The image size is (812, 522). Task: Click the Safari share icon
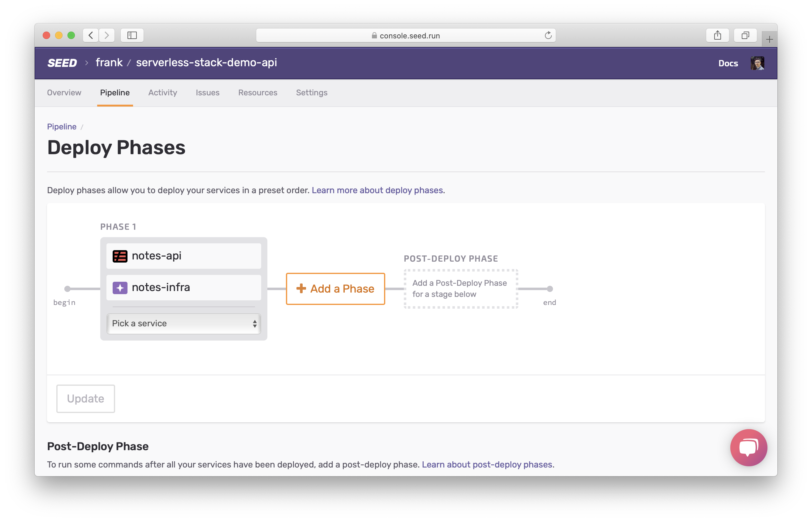click(717, 35)
